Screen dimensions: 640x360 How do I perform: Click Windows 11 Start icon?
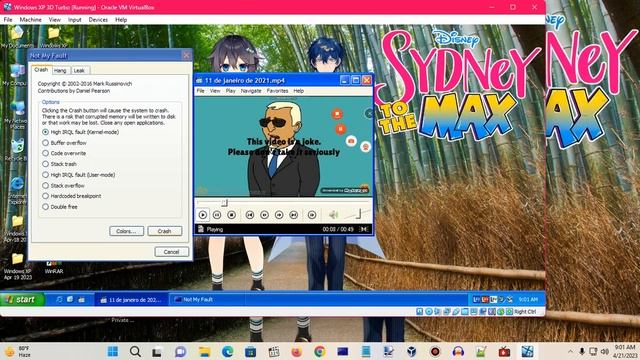point(113,351)
